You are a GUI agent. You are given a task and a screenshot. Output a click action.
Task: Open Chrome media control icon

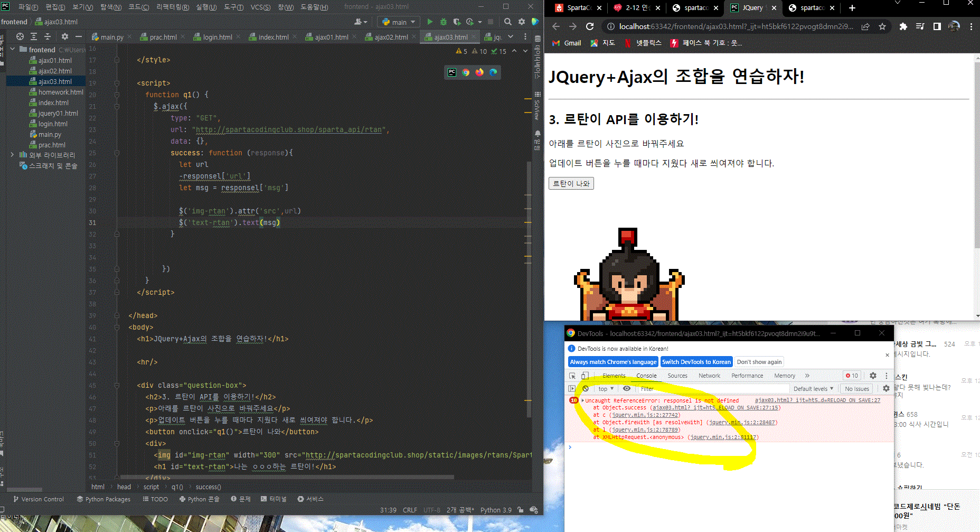coord(920,26)
